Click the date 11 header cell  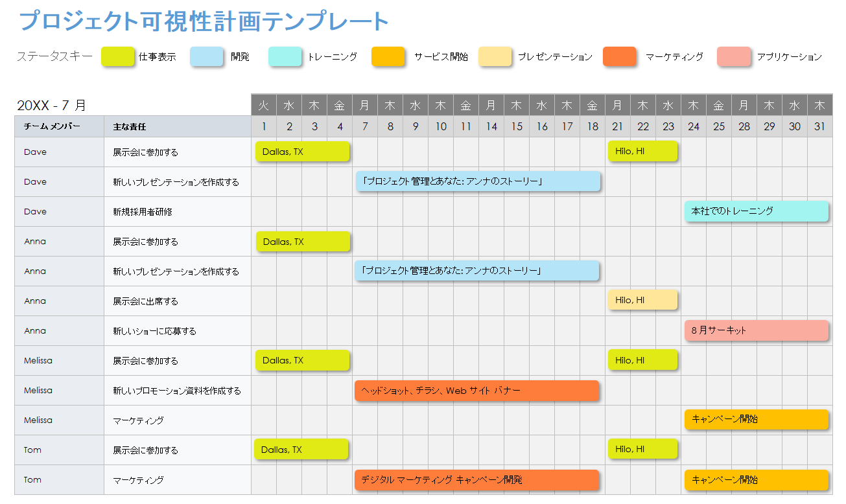pos(466,126)
